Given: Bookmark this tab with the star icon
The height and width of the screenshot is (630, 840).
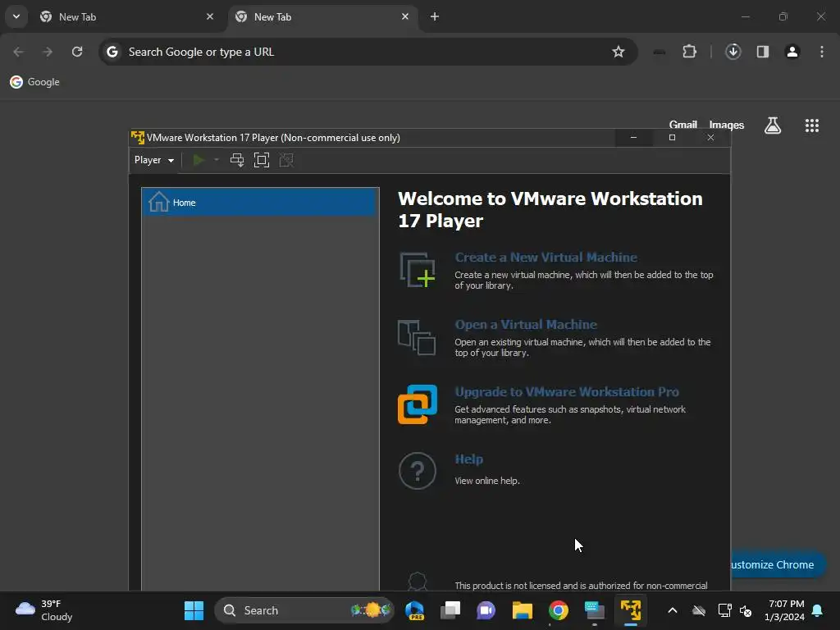Looking at the screenshot, I should 619,52.
